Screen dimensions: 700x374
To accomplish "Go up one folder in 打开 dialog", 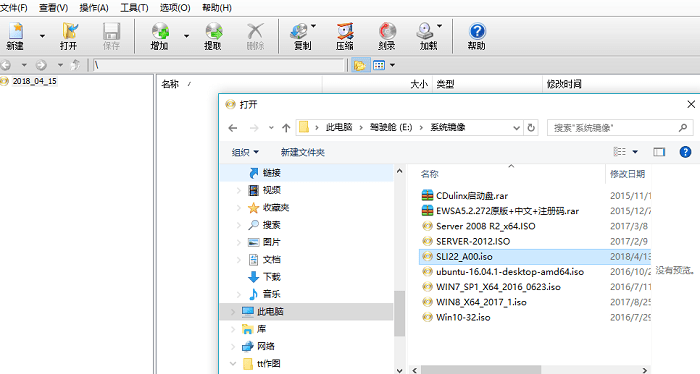I will pyautogui.click(x=286, y=128).
